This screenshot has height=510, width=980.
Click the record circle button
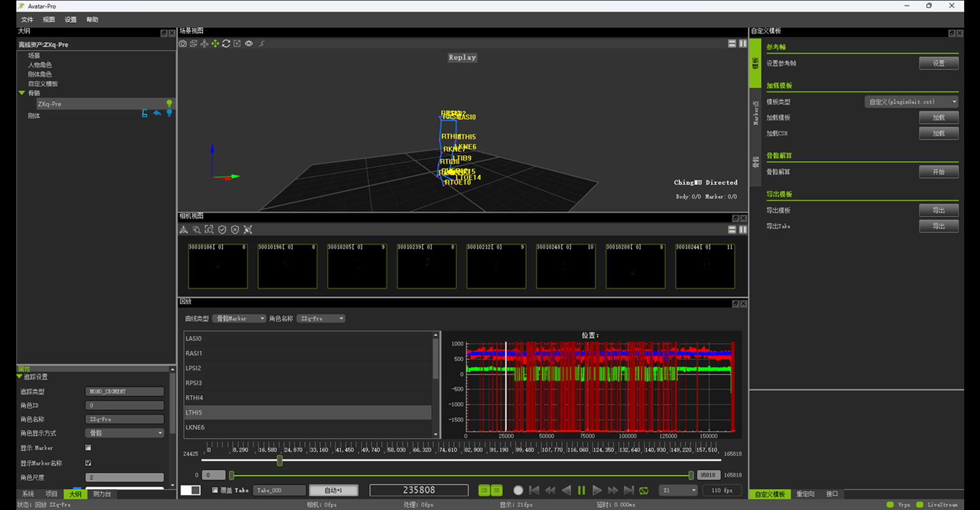tap(518, 490)
